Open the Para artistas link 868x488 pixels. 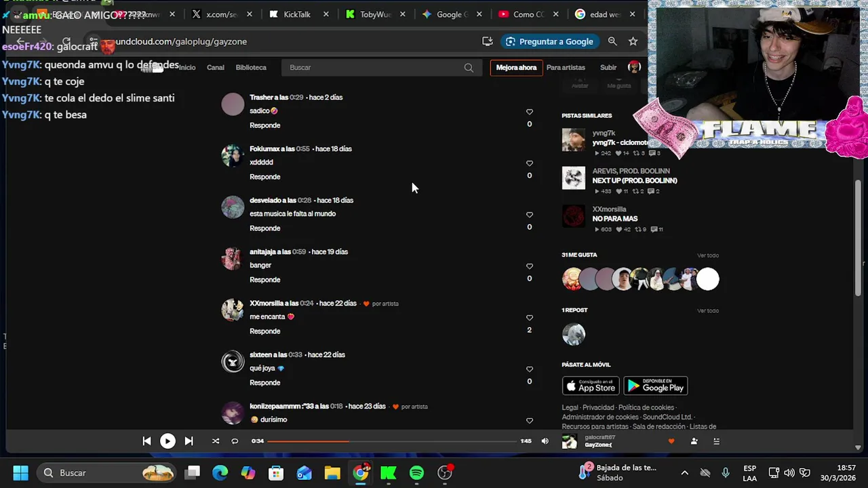(566, 68)
